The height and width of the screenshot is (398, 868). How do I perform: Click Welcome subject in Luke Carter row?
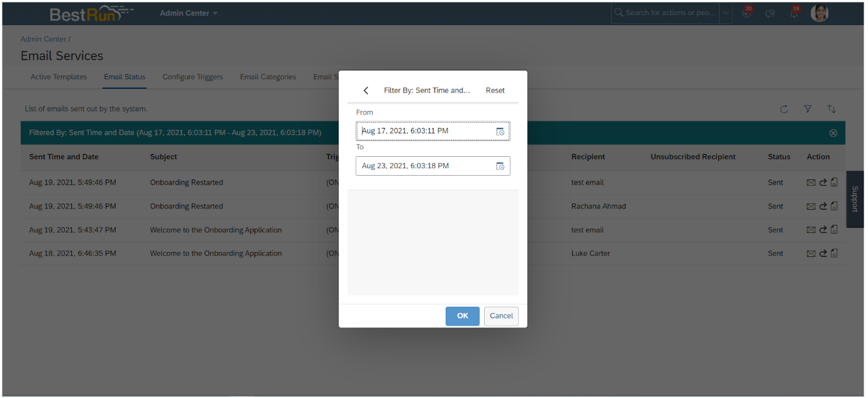coord(216,253)
